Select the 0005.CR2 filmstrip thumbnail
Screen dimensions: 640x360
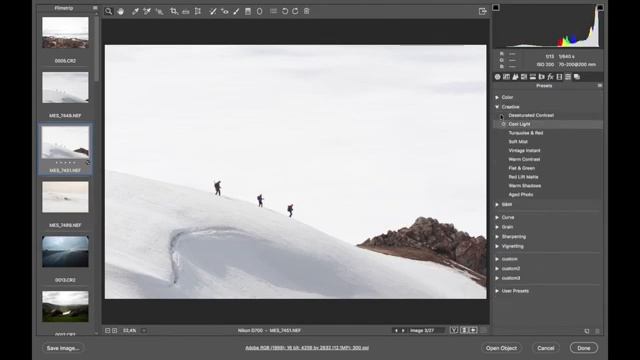point(65,33)
